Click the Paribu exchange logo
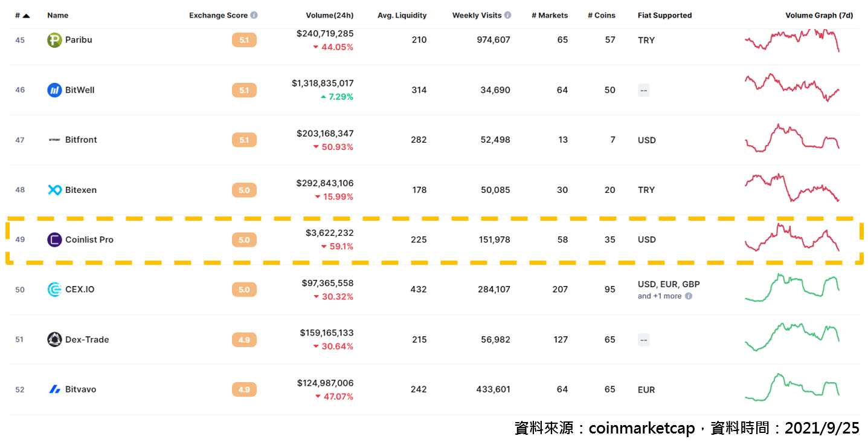 pyautogui.click(x=54, y=40)
